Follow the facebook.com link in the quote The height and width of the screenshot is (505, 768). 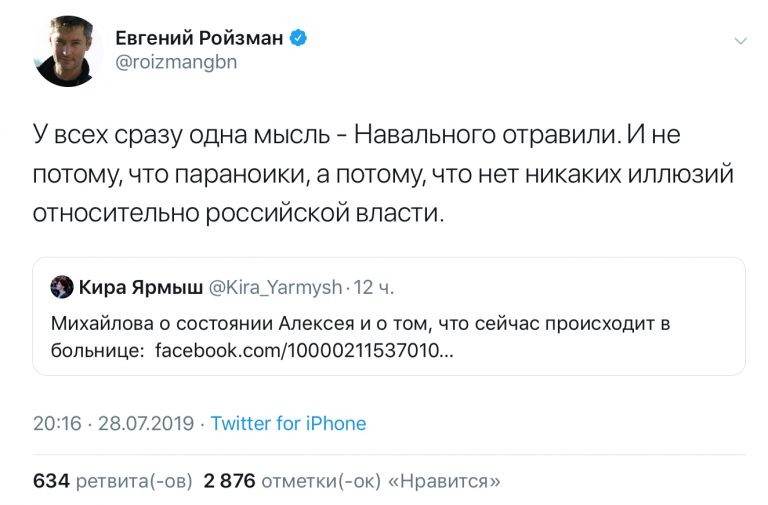303,351
